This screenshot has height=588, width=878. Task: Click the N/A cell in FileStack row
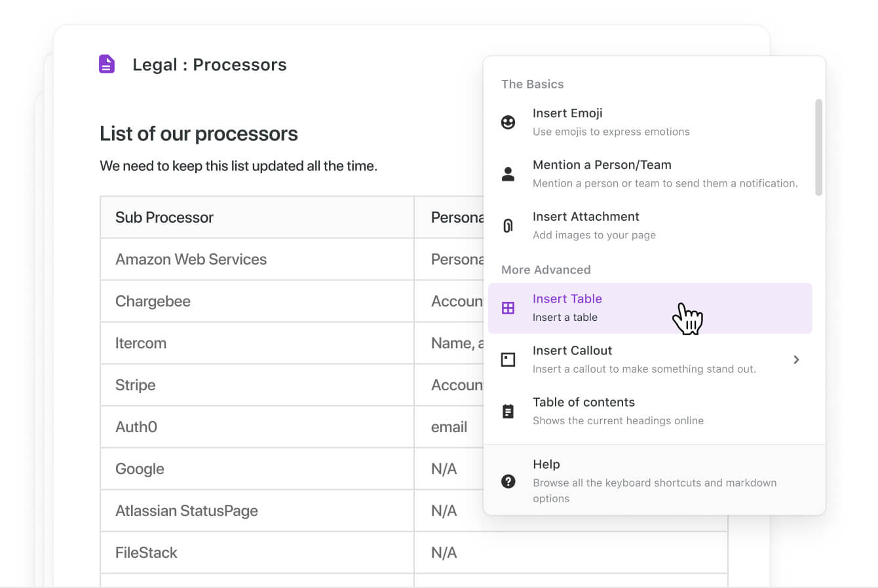click(571, 553)
